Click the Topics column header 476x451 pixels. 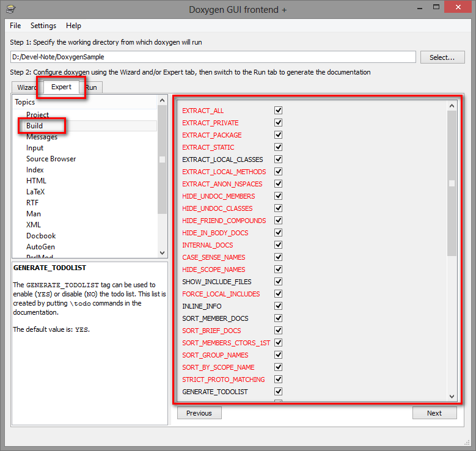[x=85, y=102]
